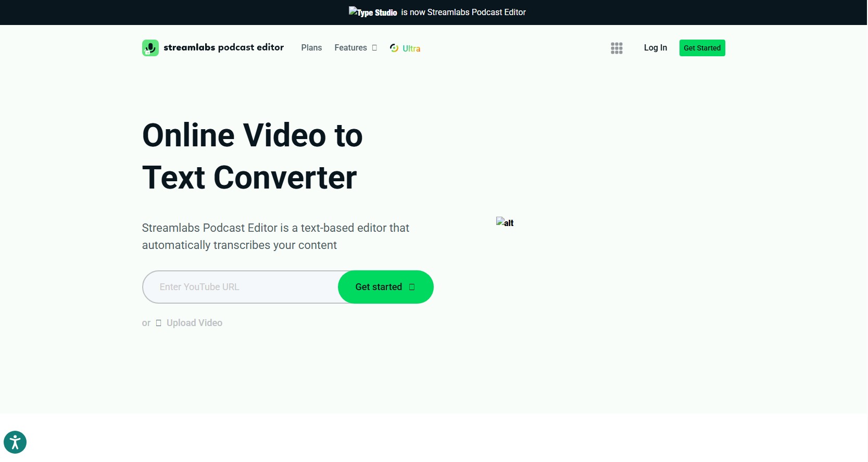Click banner text 'is now Streamlabs Podcast Editor'
The width and height of the screenshot is (868, 462).
click(463, 12)
